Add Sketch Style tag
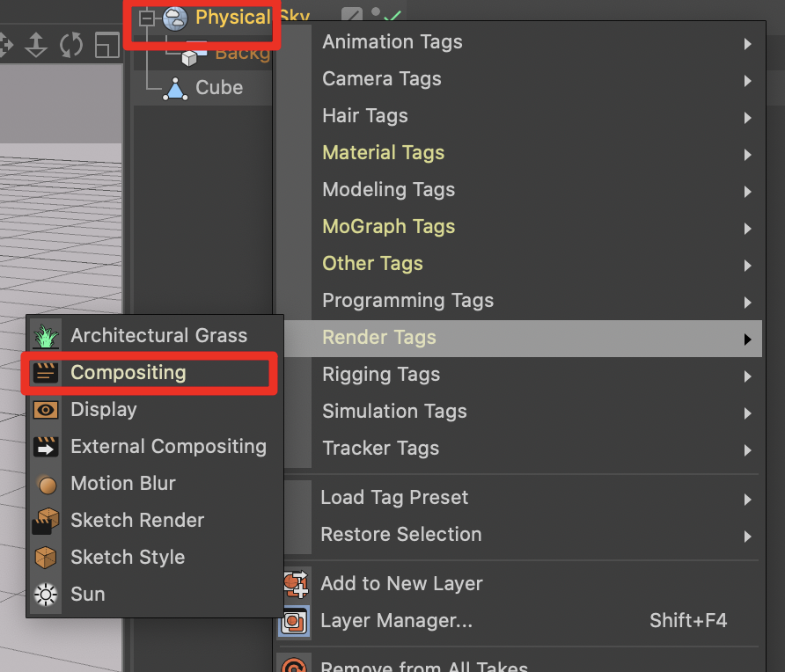 click(x=155, y=558)
